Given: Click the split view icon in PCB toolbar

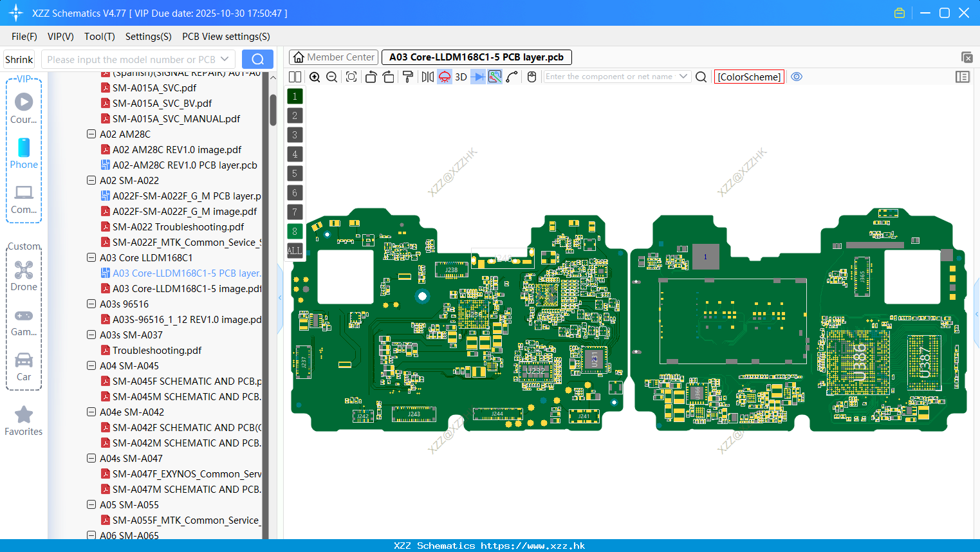Looking at the screenshot, I should [295, 77].
